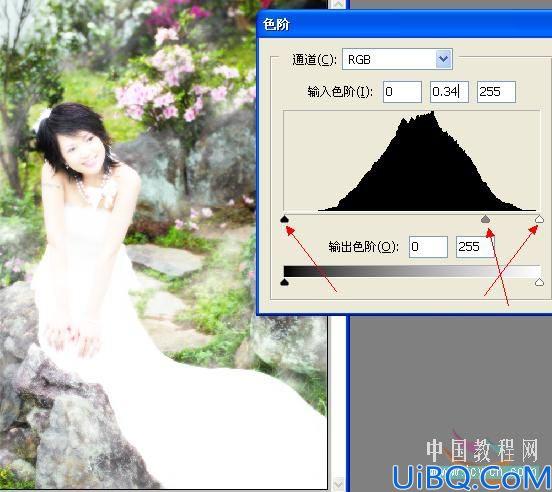Open the 通道 RGB channel dropdown

[397, 59]
